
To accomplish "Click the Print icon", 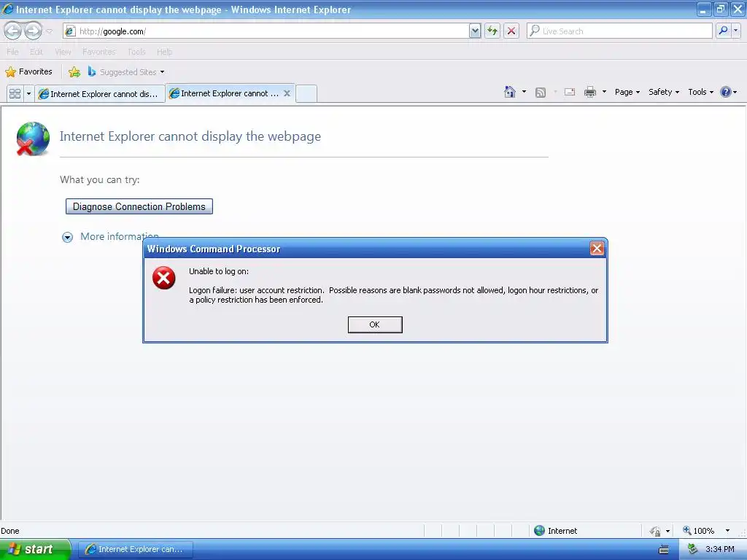I will [590, 92].
